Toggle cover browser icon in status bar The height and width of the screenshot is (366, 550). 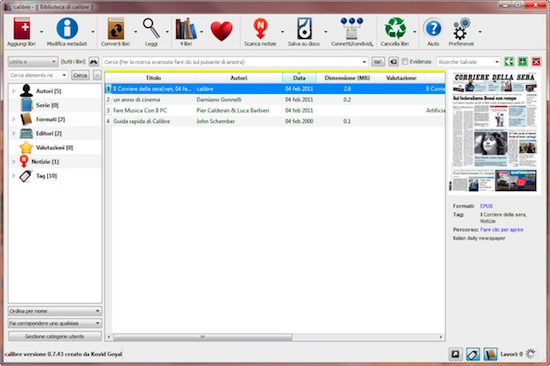pyautogui.click(x=455, y=354)
